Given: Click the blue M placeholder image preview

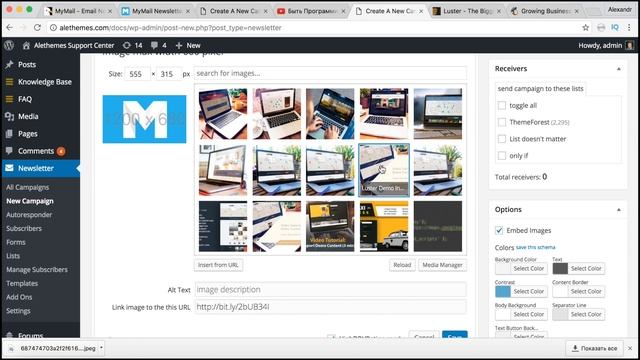Looking at the screenshot, I should [x=144, y=119].
